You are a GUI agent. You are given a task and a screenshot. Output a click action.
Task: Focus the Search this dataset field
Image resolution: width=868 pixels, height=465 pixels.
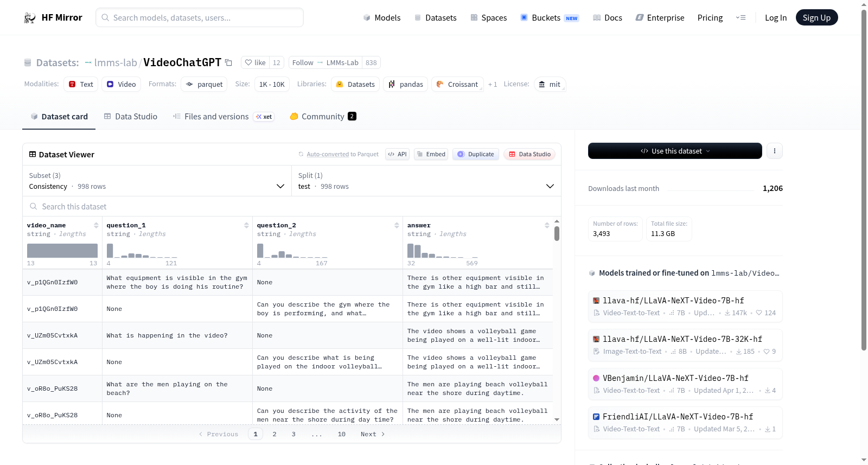292,207
